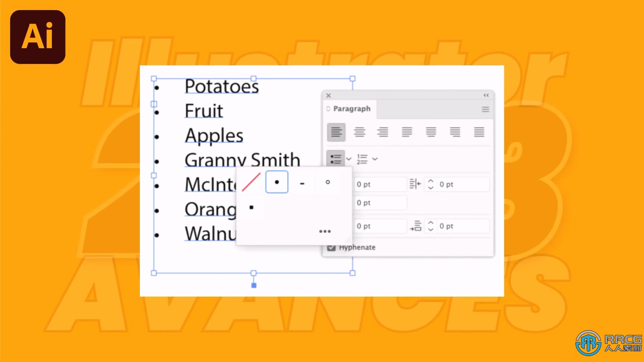The height and width of the screenshot is (362, 644).
Task: Click the Paragraph panel menu icon
Action: [x=485, y=109]
